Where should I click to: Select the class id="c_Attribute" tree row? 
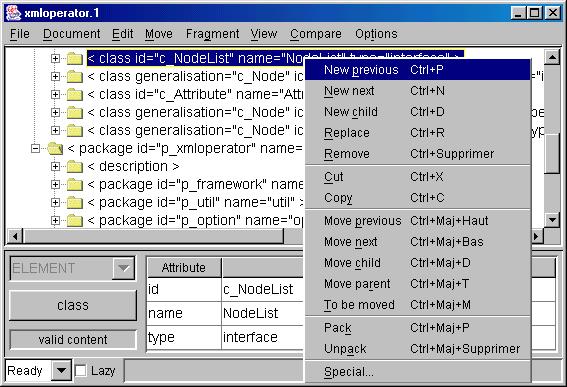196,94
